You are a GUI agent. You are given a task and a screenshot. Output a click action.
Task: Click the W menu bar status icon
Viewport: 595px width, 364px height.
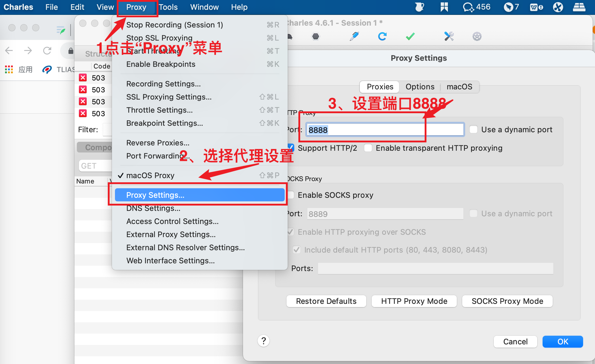click(536, 7)
